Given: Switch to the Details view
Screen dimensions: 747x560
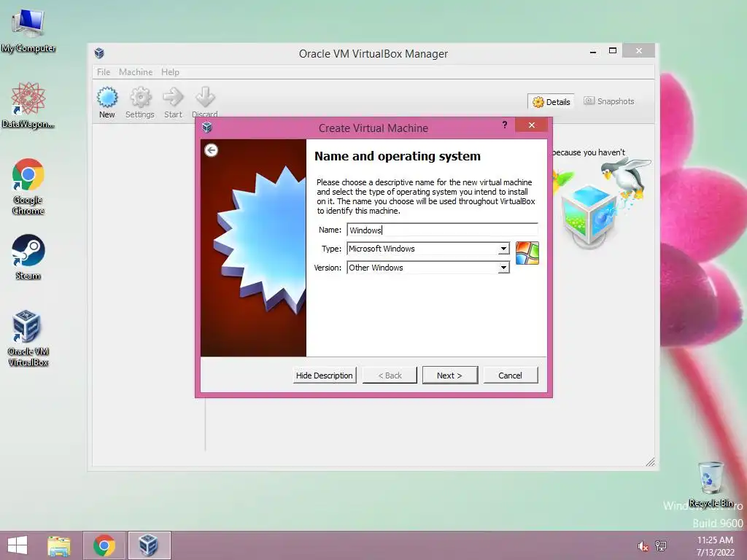Looking at the screenshot, I should point(551,101).
